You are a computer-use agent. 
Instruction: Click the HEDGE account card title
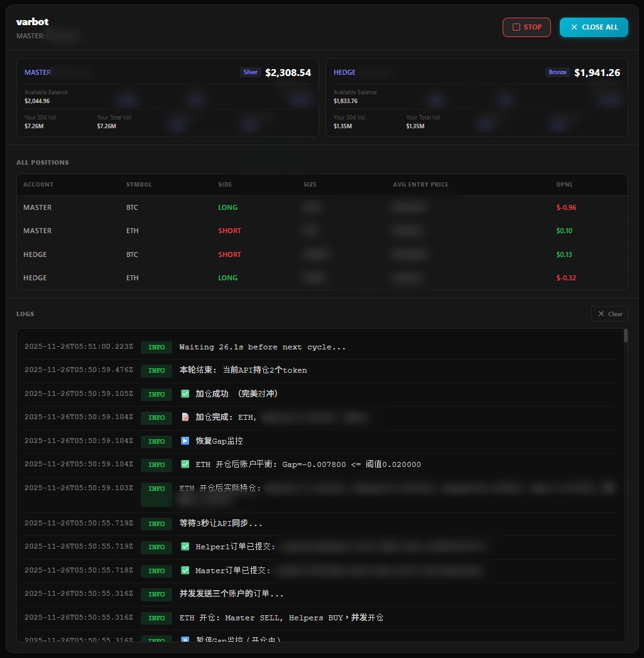344,72
